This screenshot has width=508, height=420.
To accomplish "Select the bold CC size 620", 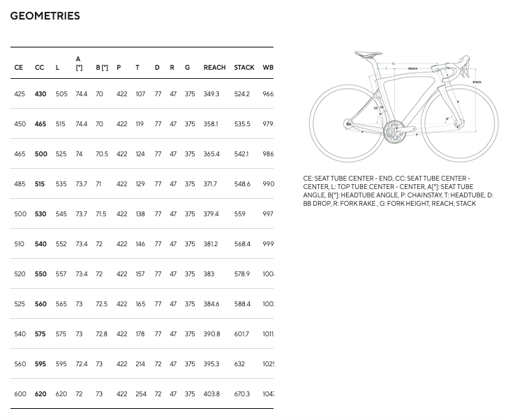I will click(40, 394).
